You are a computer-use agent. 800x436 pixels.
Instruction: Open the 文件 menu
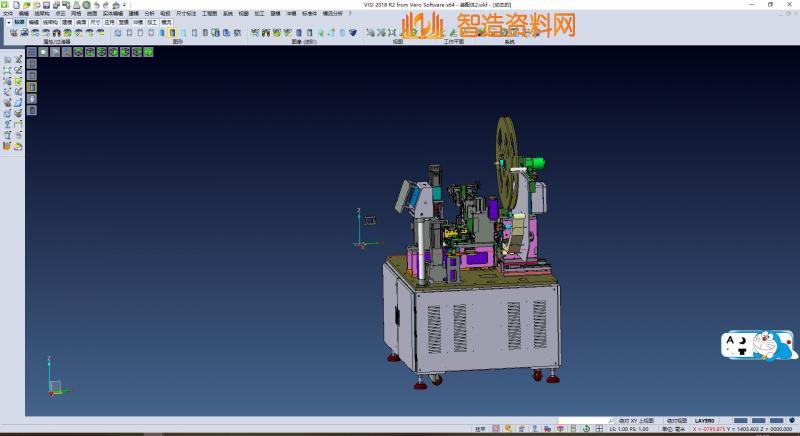click(7, 13)
